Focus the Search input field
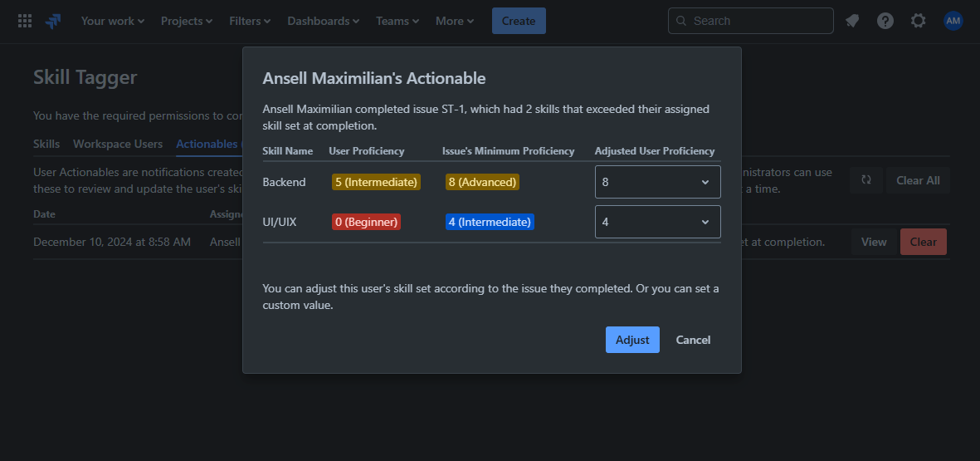Screen dimensions: 980x461 tap(751, 21)
